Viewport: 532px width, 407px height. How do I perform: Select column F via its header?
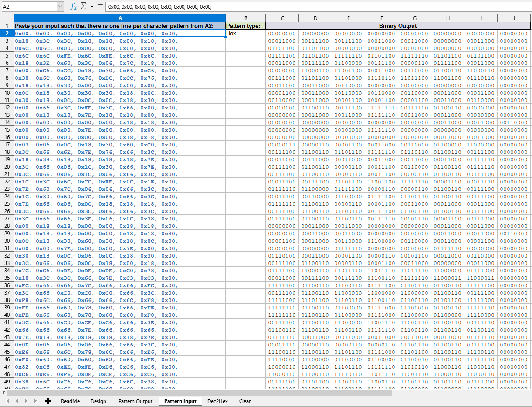[382, 18]
